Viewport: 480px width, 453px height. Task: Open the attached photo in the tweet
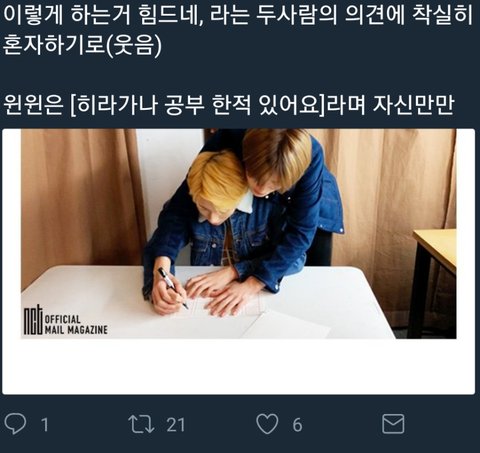point(238,234)
